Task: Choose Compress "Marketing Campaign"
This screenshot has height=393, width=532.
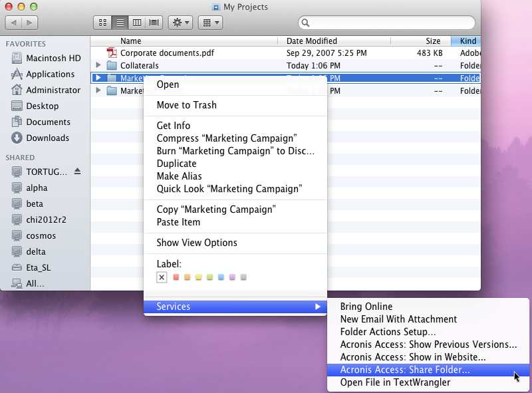Action: 226,138
